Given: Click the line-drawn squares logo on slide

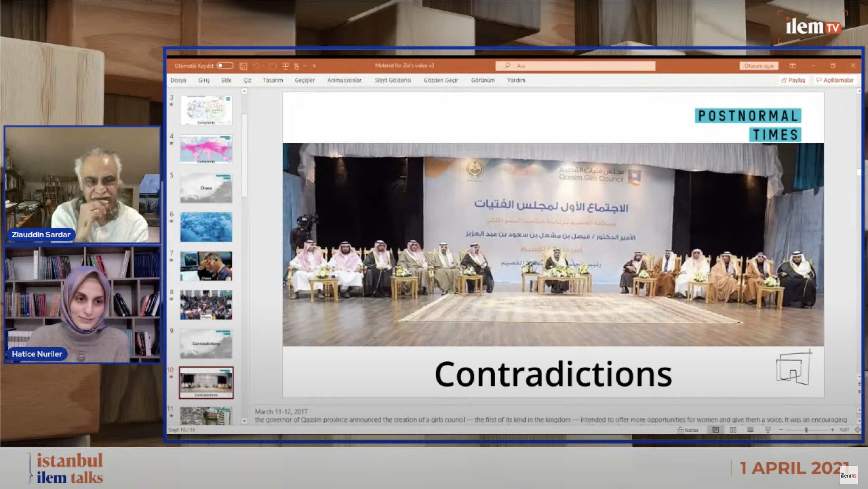Looking at the screenshot, I should 794,367.
